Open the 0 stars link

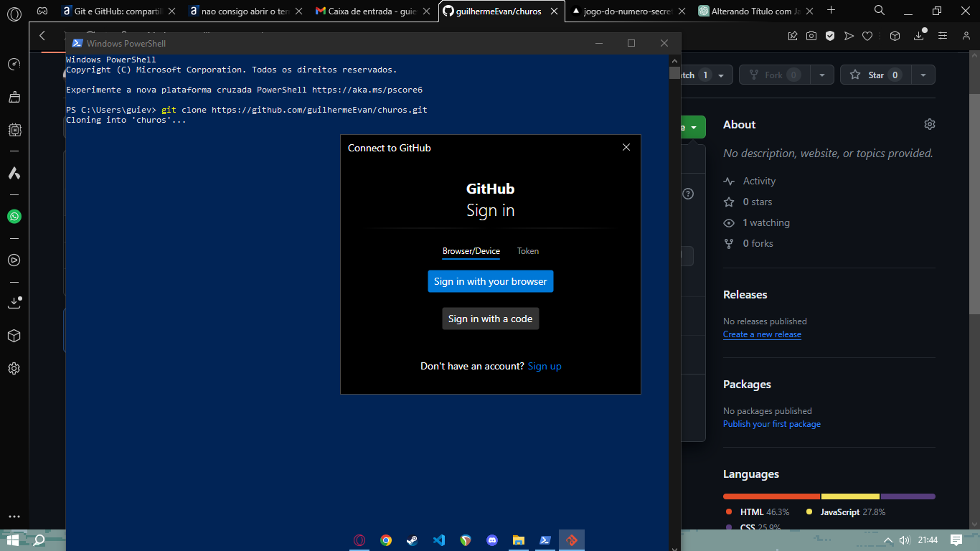pos(757,202)
